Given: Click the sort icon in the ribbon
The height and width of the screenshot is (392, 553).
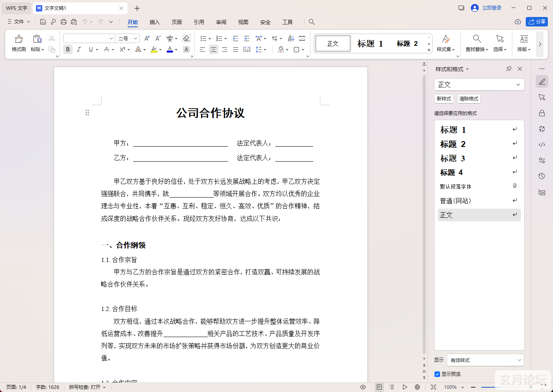Looking at the screenshot, I should click(x=291, y=38).
